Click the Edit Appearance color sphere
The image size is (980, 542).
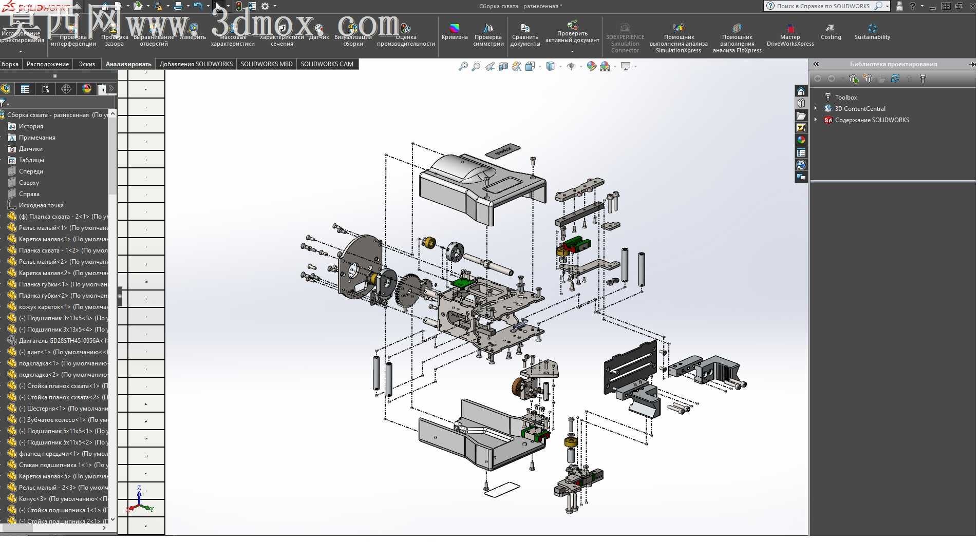click(x=591, y=66)
